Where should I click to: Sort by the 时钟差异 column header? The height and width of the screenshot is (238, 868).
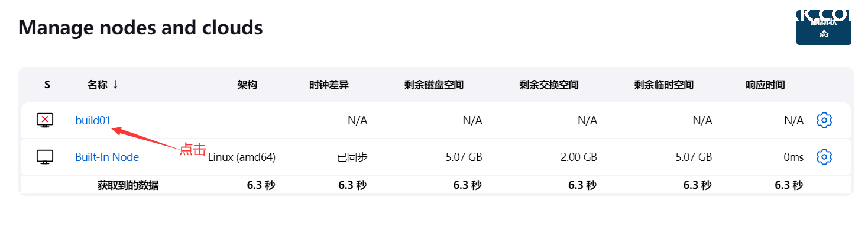pos(329,85)
